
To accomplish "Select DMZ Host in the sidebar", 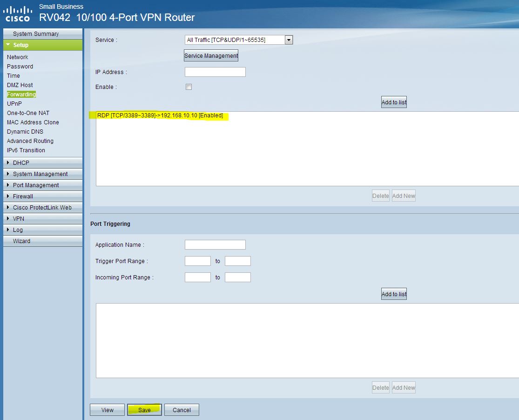I will (x=20, y=85).
